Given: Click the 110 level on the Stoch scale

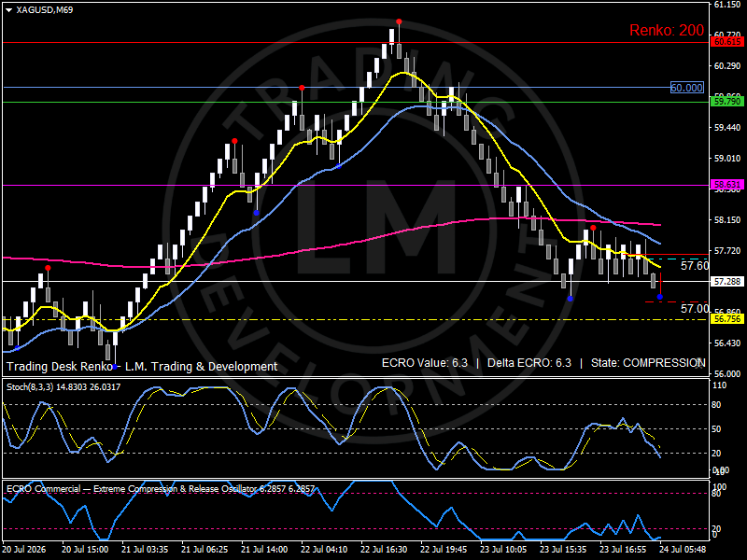Looking at the screenshot, I should 720,385.
